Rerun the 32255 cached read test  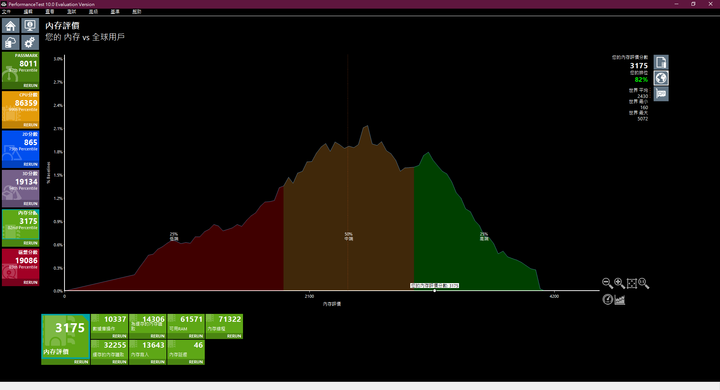coord(119,362)
